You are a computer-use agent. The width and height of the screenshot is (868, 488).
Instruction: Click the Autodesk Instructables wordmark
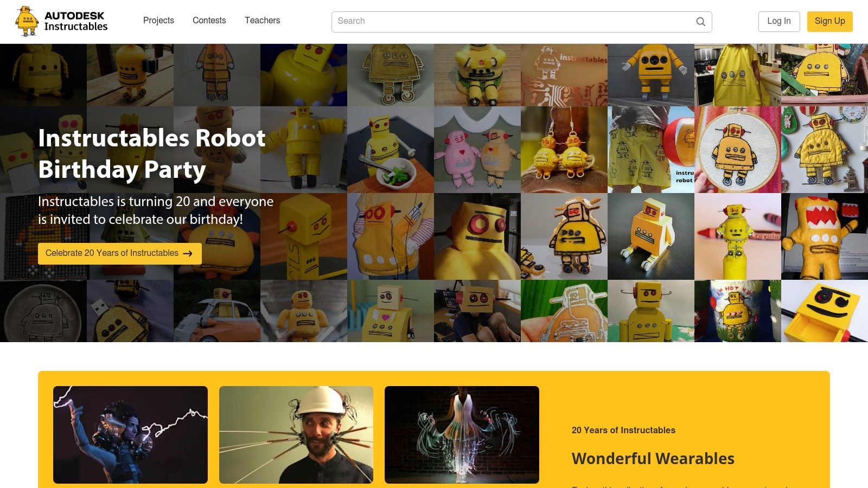click(x=75, y=21)
